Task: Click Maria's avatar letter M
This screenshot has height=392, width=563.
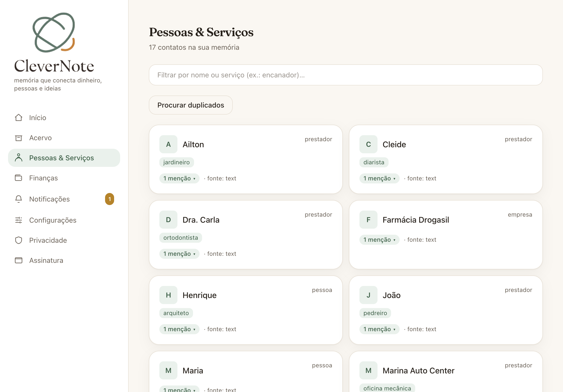Action: tap(168, 370)
